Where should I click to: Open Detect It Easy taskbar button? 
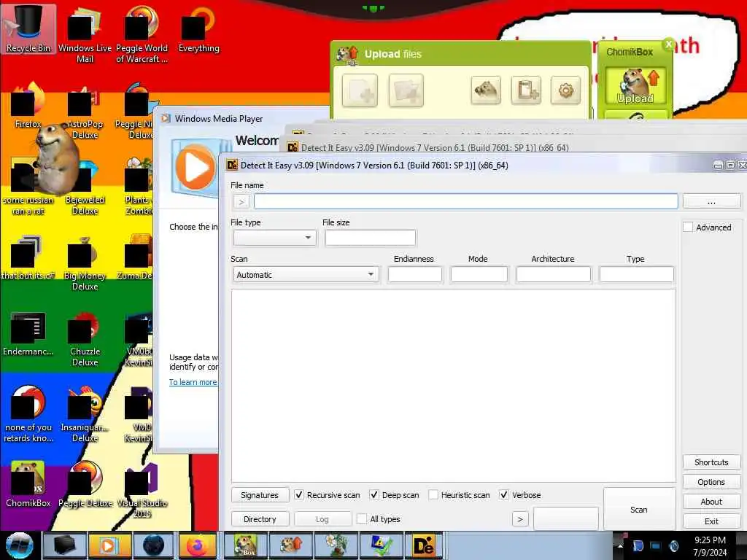click(x=424, y=545)
